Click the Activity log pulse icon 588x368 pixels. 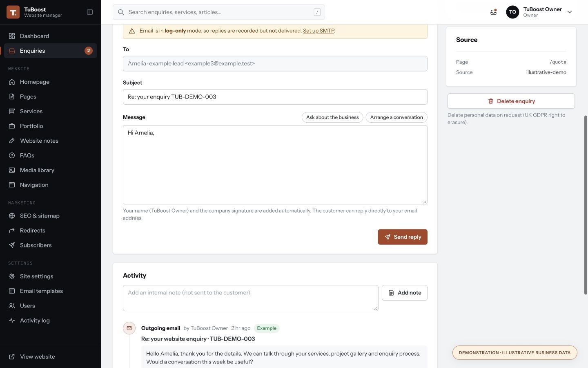pyautogui.click(x=12, y=321)
